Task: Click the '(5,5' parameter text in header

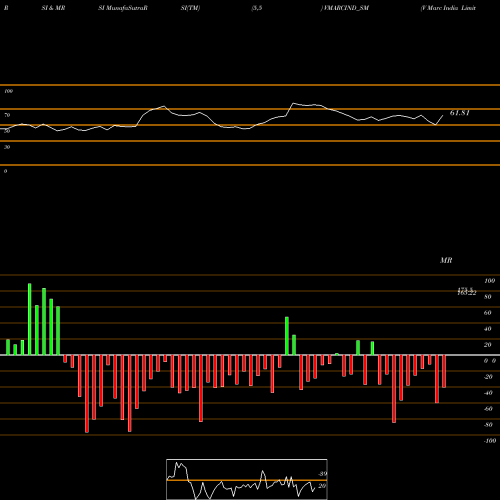Action: (257, 8)
